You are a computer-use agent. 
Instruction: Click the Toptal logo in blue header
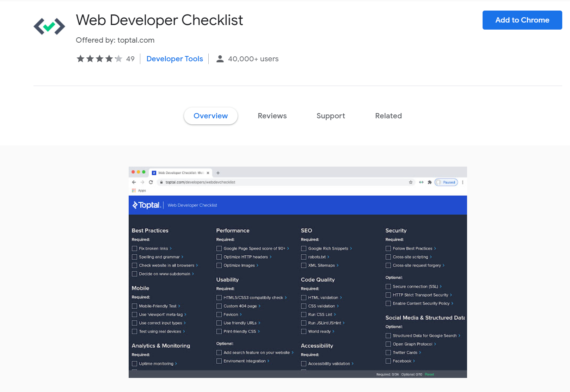click(146, 205)
